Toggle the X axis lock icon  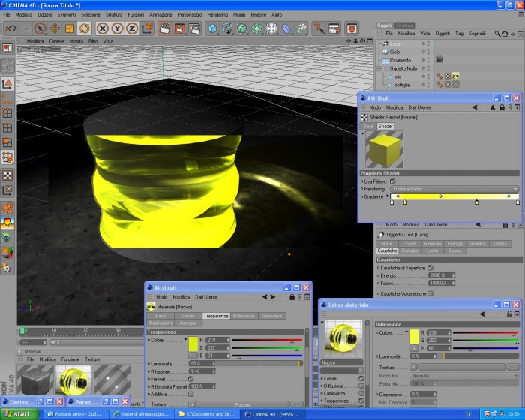coord(103,28)
